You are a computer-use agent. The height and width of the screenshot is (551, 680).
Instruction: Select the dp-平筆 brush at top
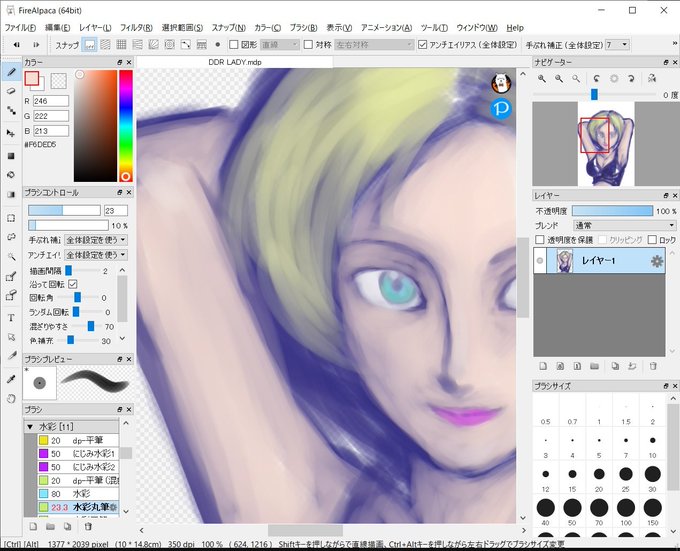point(78,440)
